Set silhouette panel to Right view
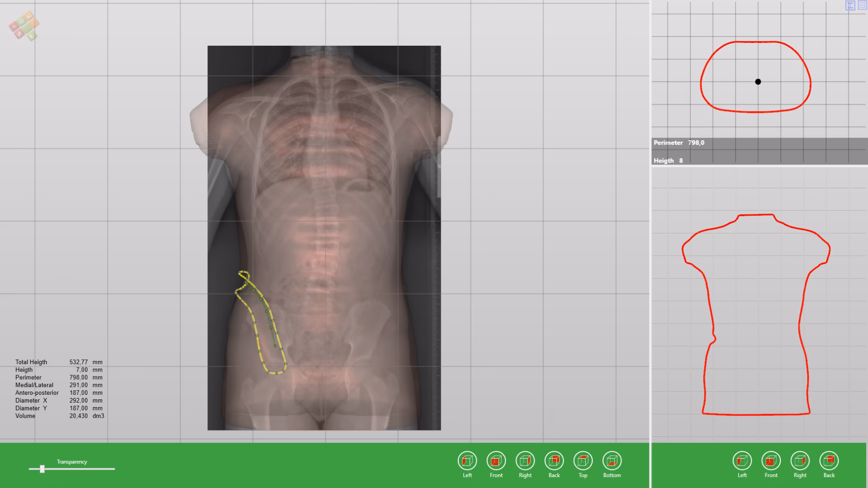868x488 pixels. click(800, 461)
